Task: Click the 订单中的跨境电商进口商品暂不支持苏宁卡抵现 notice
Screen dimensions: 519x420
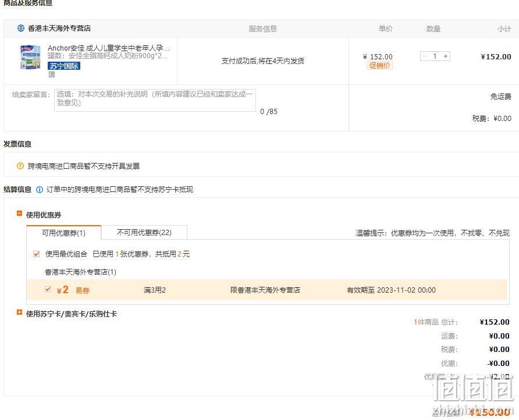Action: 120,190
